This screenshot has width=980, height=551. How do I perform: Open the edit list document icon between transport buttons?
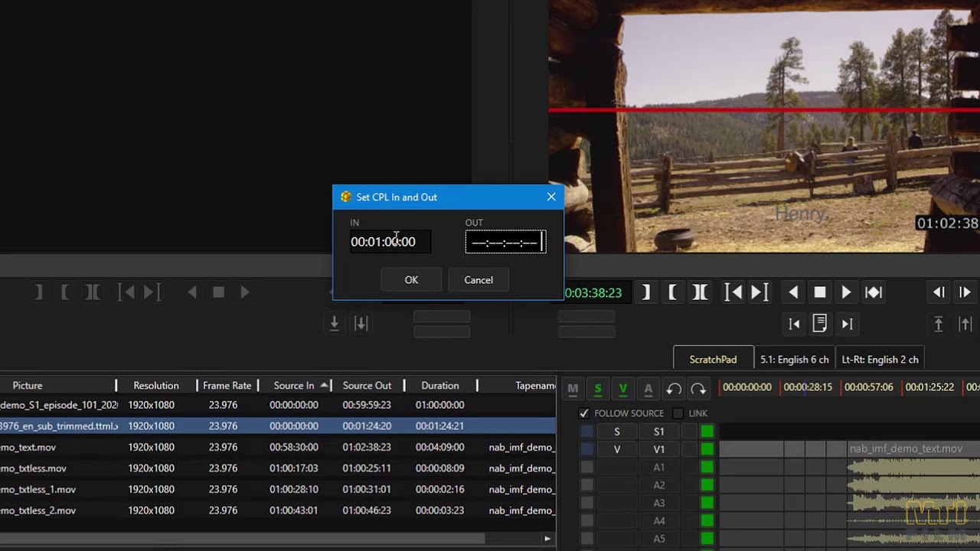click(820, 323)
